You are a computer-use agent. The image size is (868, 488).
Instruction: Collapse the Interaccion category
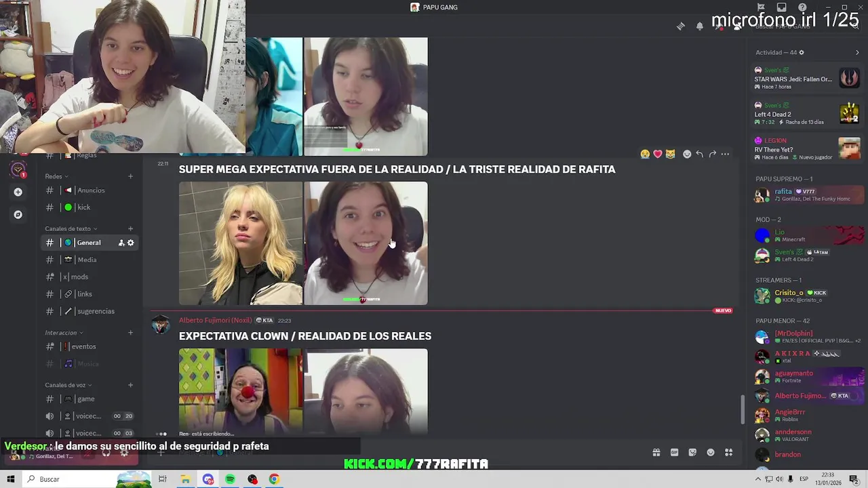64,333
